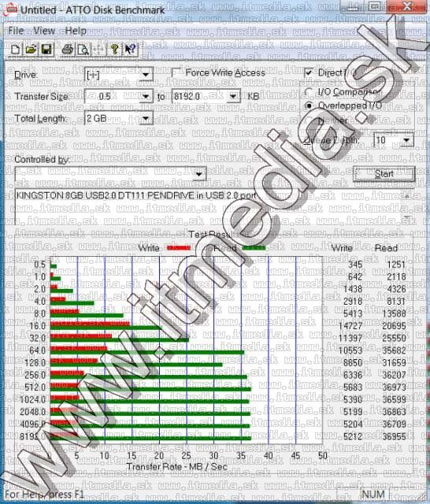The height and width of the screenshot is (504, 430).
Task: Click the green Read legend swatch
Action: pos(254,247)
